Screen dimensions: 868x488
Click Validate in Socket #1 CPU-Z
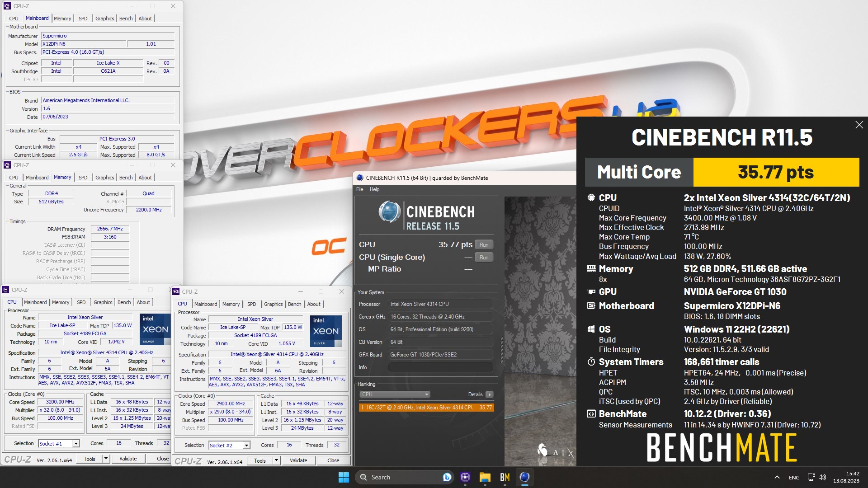[128, 459]
